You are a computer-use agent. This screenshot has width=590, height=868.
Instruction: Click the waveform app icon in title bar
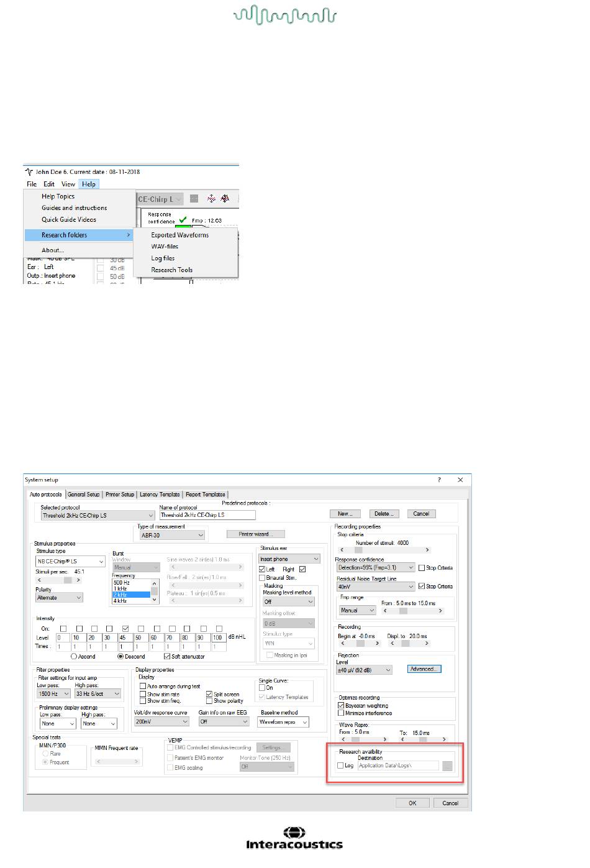pyautogui.click(x=28, y=171)
